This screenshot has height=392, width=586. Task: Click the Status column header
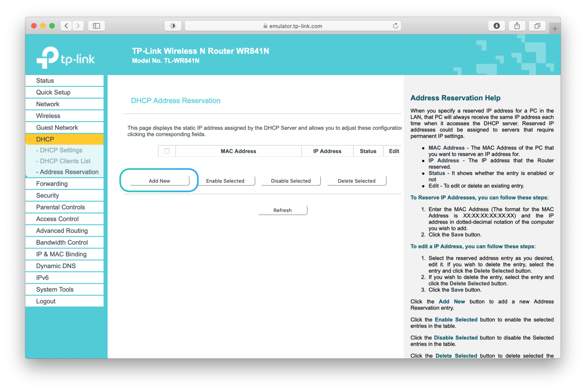click(368, 151)
